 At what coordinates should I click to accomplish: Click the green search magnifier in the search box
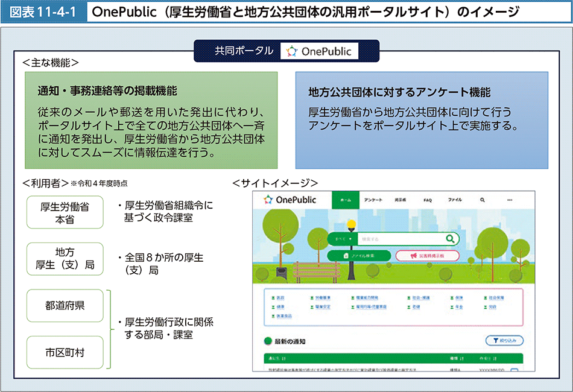pyautogui.click(x=449, y=239)
